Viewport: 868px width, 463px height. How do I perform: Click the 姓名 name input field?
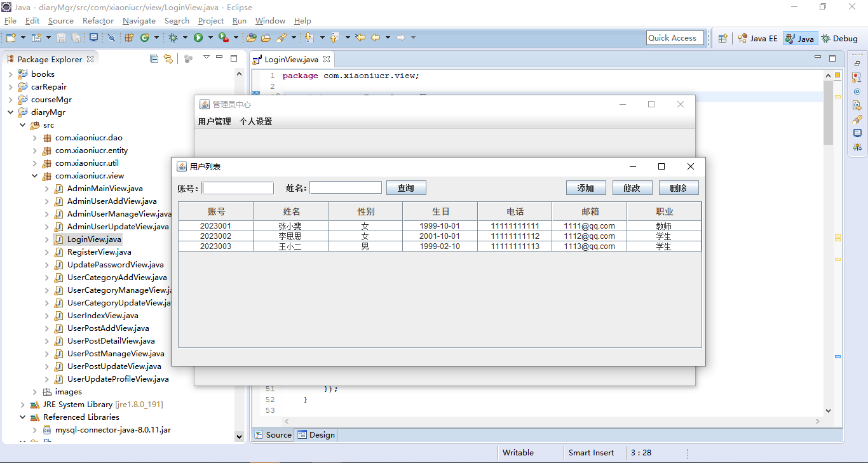click(346, 188)
